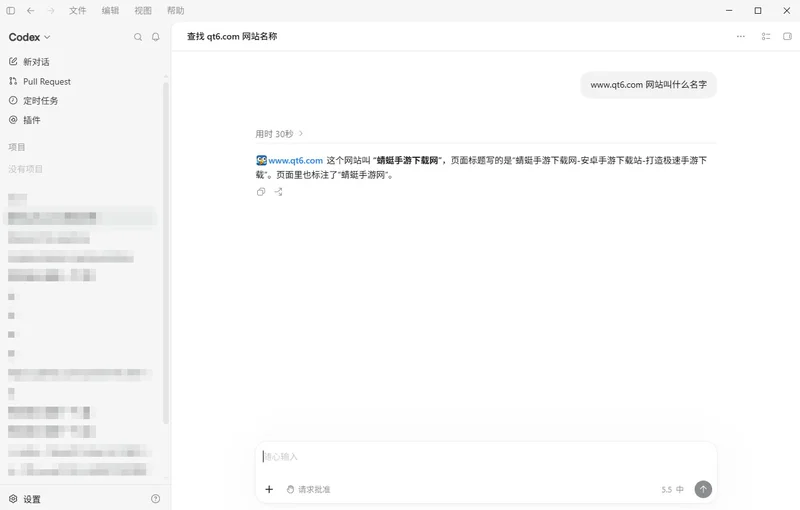This screenshot has width=800, height=510.
Task: Go forward with the right arrow
Action: pyautogui.click(x=51, y=10)
